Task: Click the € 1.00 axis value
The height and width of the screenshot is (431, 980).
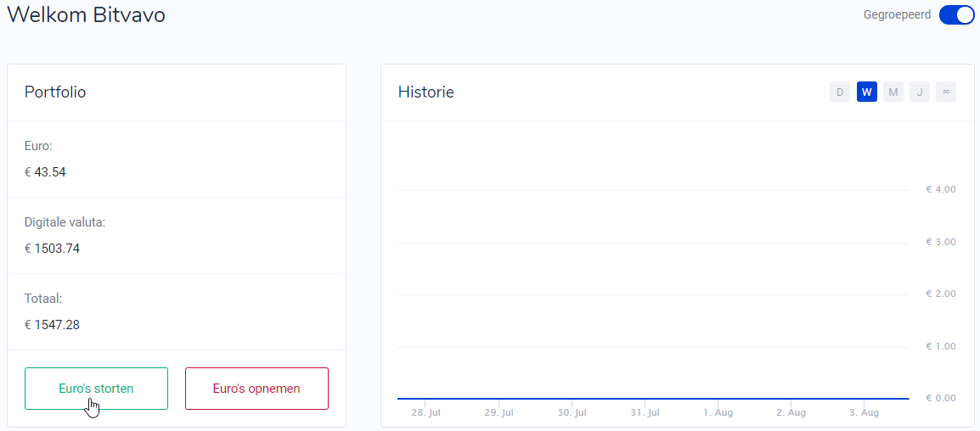Action: tap(941, 346)
